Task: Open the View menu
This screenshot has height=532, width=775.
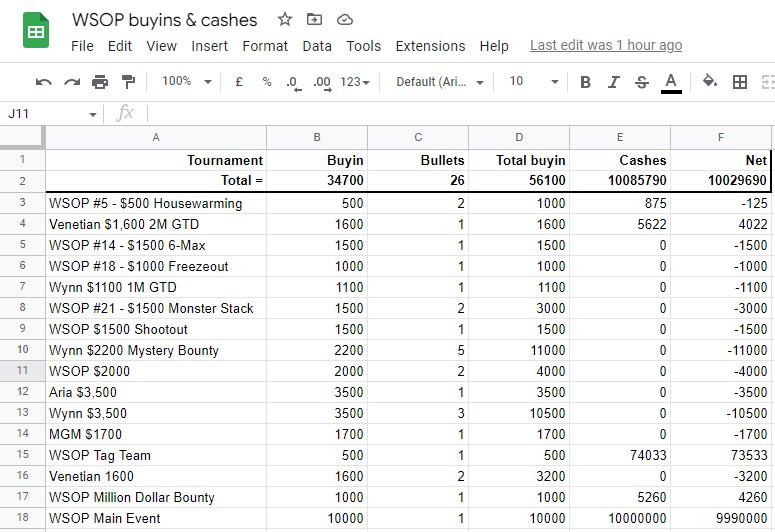Action: [161, 46]
